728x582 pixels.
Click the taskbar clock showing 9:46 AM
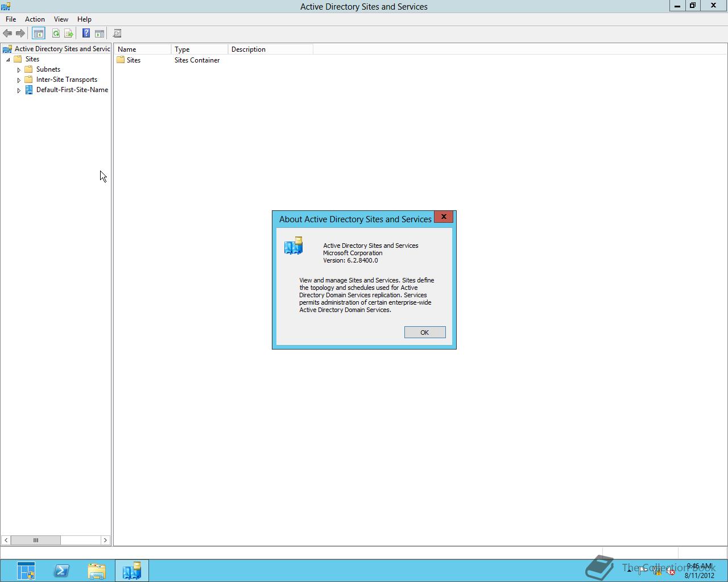pyautogui.click(x=699, y=571)
